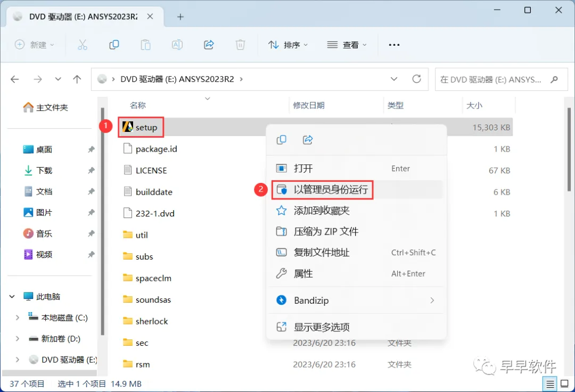Choose 以管理员身份运行 in context menu
Image resolution: width=575 pixels, height=392 pixels.
point(356,189)
